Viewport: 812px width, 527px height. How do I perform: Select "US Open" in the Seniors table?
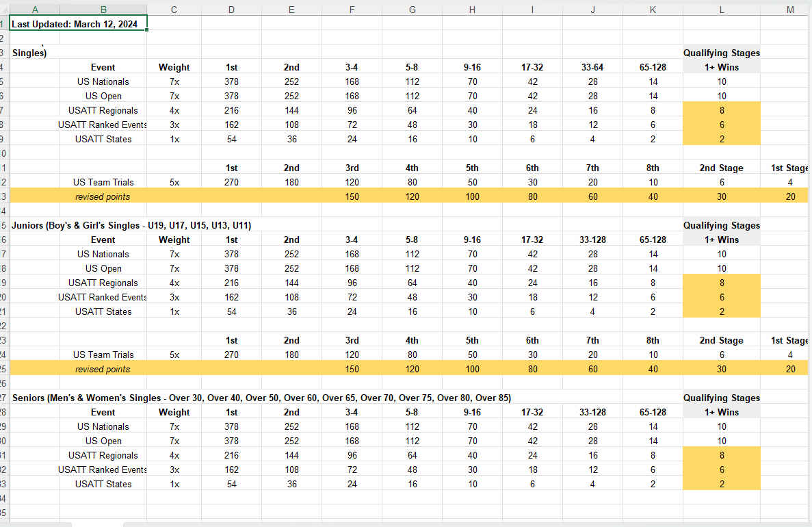point(103,441)
